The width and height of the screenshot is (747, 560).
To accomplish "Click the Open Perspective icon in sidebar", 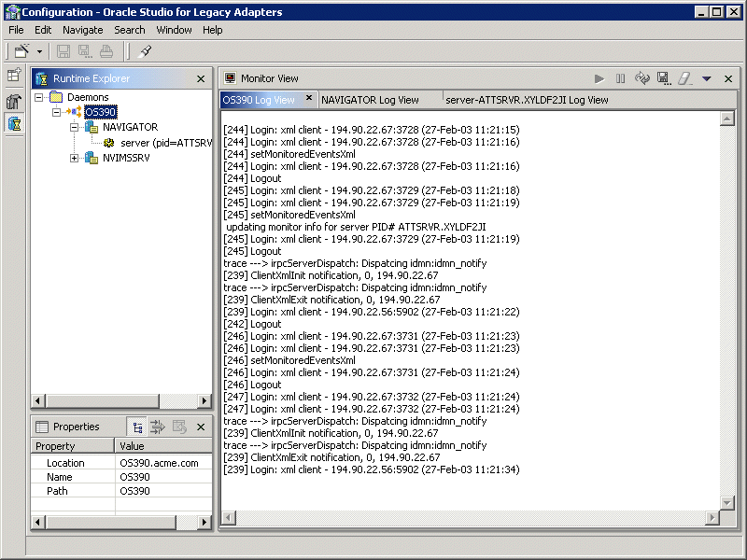I will click(14, 75).
